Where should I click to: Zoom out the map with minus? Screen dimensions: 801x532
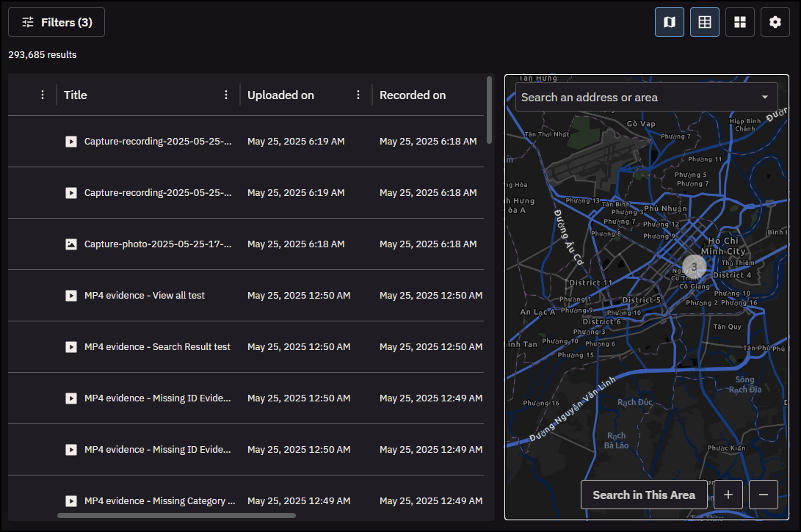click(x=764, y=495)
